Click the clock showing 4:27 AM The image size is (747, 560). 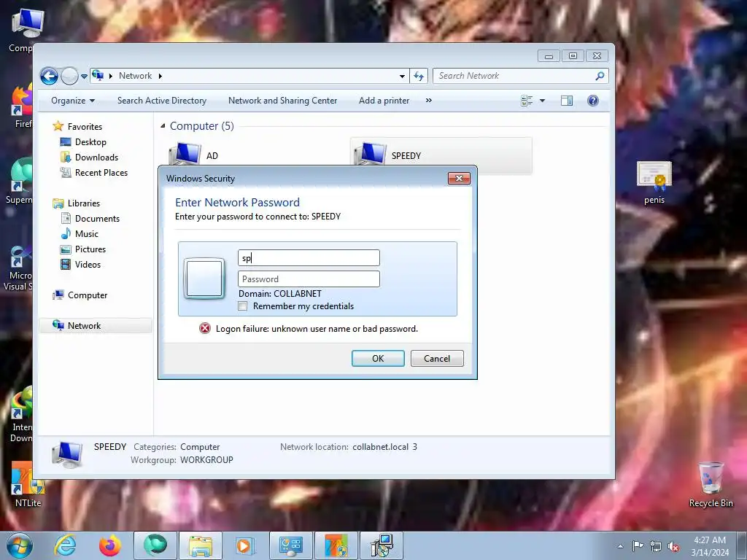[710, 546]
